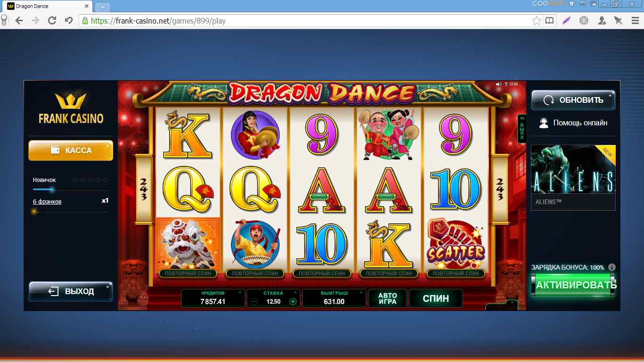
Task: Open the cashier via КАССА button
Action: [x=71, y=150]
